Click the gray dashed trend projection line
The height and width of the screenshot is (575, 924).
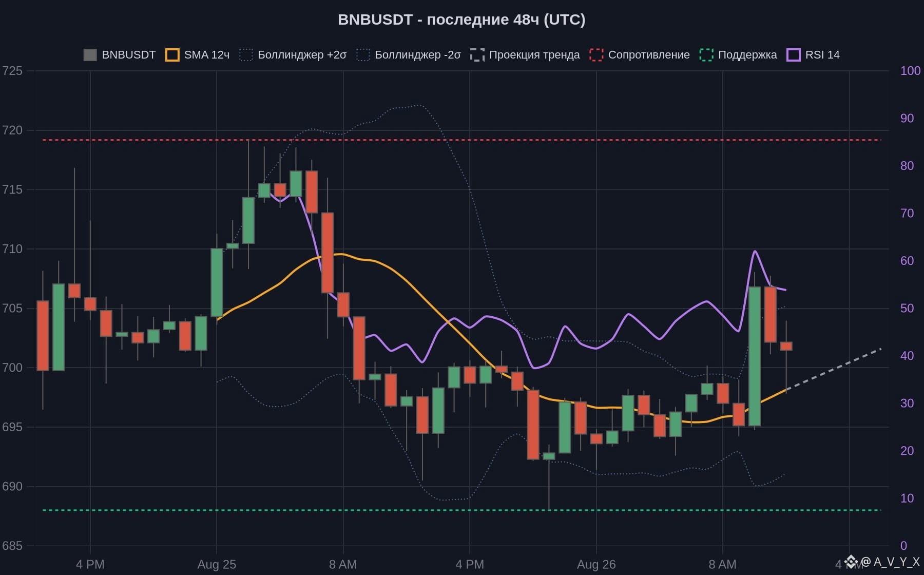tap(834, 369)
